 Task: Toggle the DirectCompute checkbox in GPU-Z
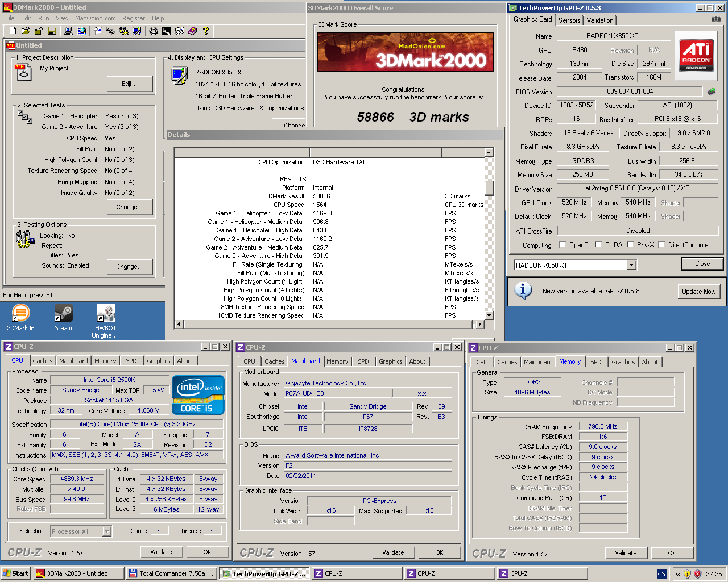(x=662, y=245)
